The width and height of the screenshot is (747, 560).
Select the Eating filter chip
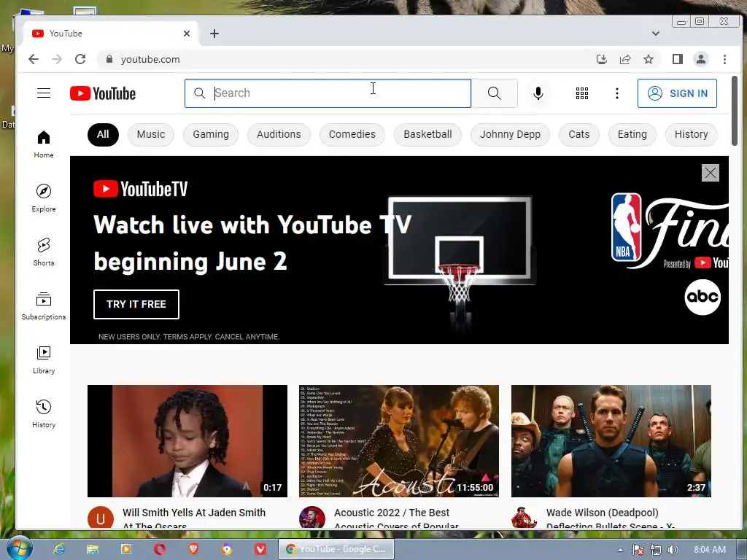click(x=632, y=134)
